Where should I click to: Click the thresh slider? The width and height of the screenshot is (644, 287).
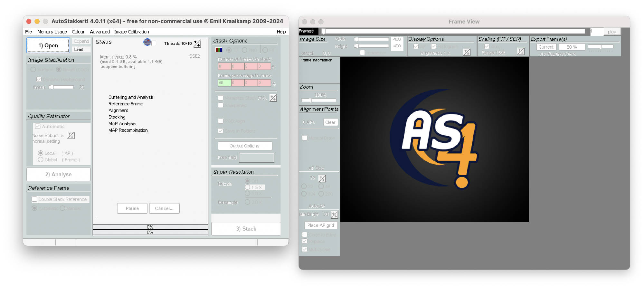(x=61, y=87)
